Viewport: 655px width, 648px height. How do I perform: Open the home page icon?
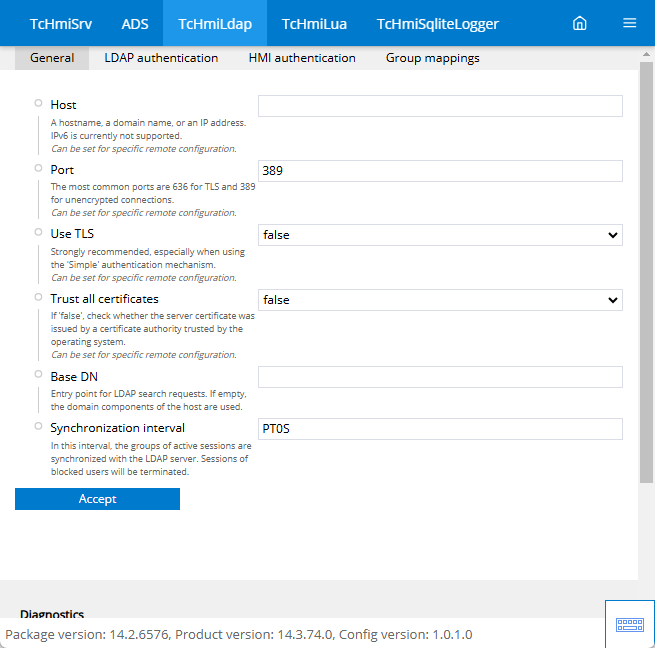579,23
